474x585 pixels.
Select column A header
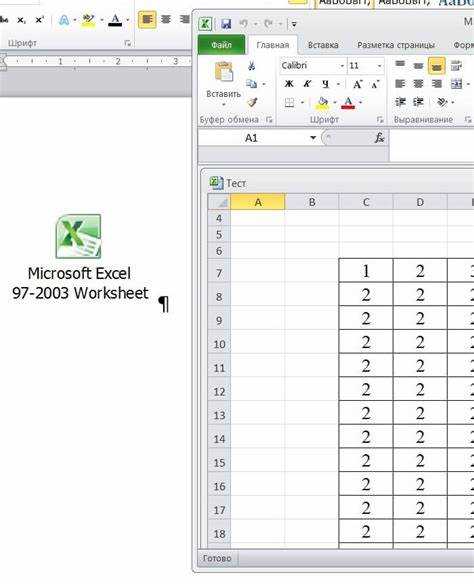(x=258, y=202)
